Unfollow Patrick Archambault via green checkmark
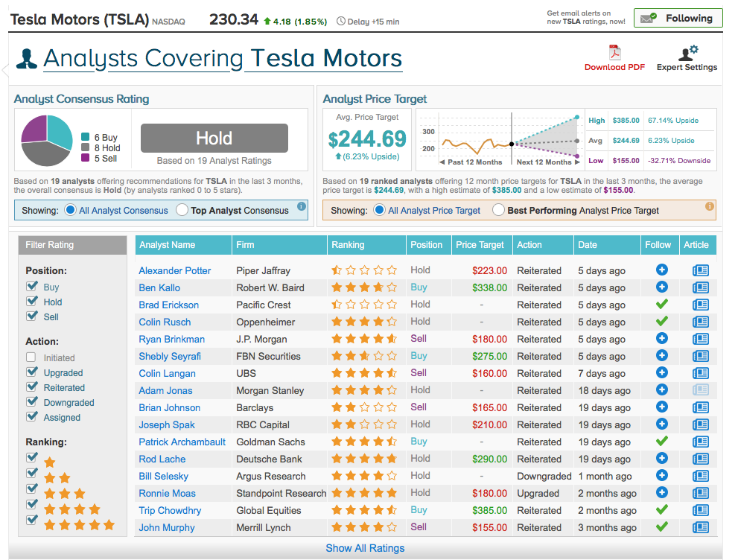Image resolution: width=738 pixels, height=560 pixels. tap(662, 441)
